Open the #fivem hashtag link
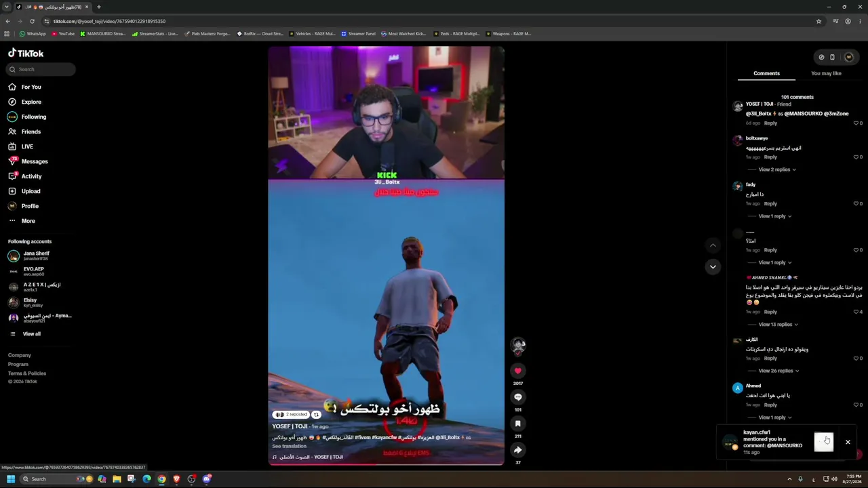This screenshot has height=488, width=868. [x=363, y=438]
